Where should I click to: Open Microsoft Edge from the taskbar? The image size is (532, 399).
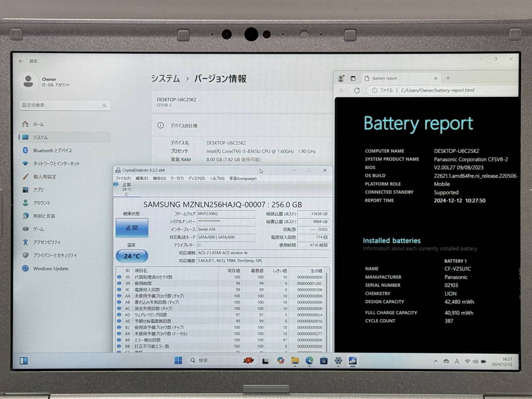coord(309,360)
